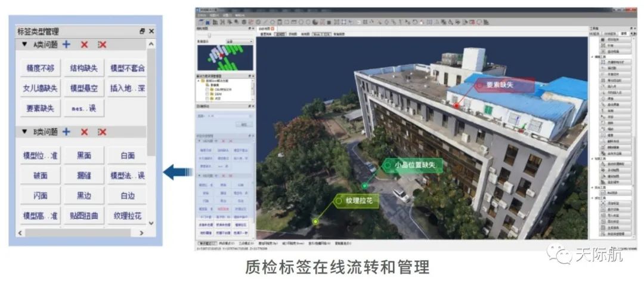
Task: Select the 黑面 tag in enlarged panel
Action: (x=84, y=155)
